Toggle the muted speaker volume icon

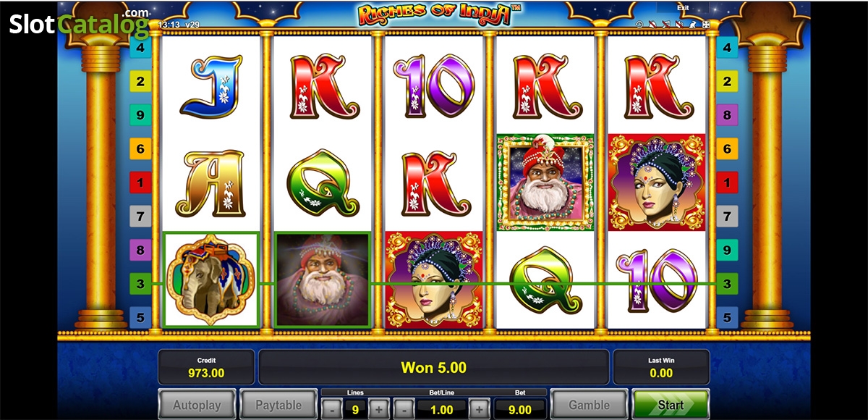679,25
